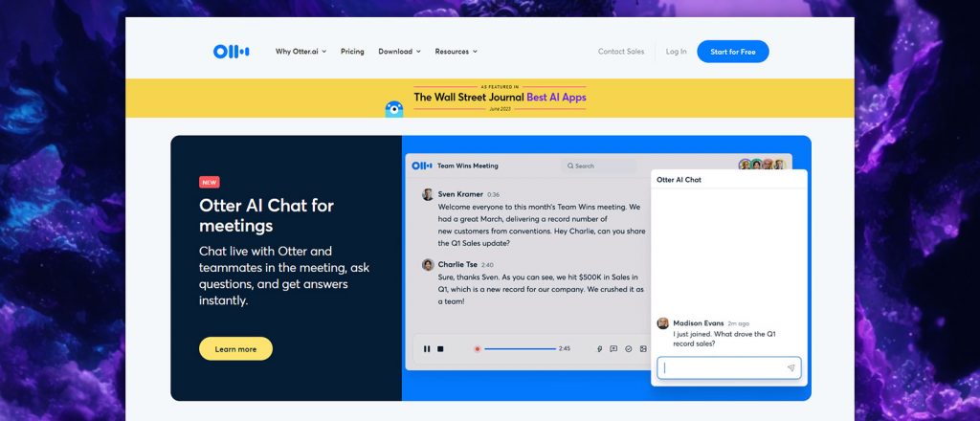Click the Start for Free button
This screenshot has width=980, height=421.
tap(733, 52)
